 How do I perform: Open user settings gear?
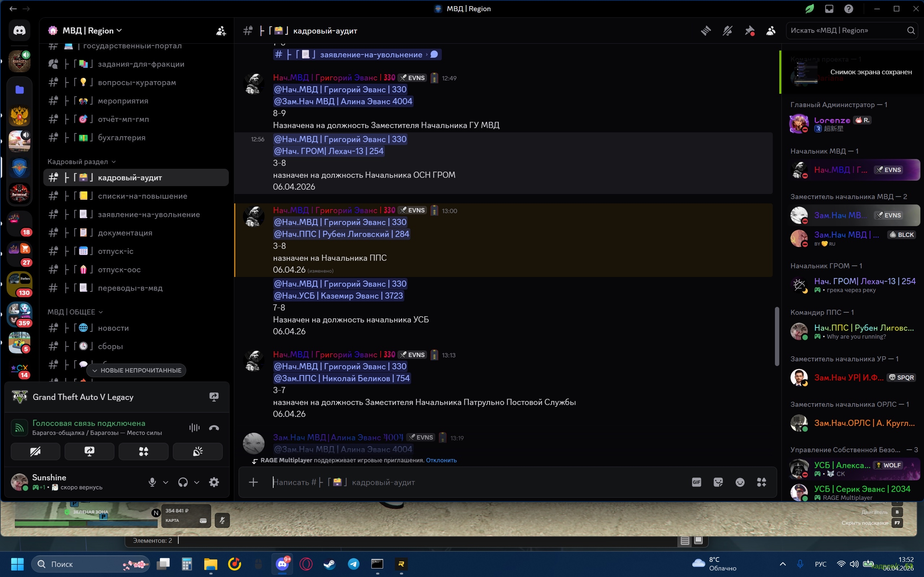[214, 483]
